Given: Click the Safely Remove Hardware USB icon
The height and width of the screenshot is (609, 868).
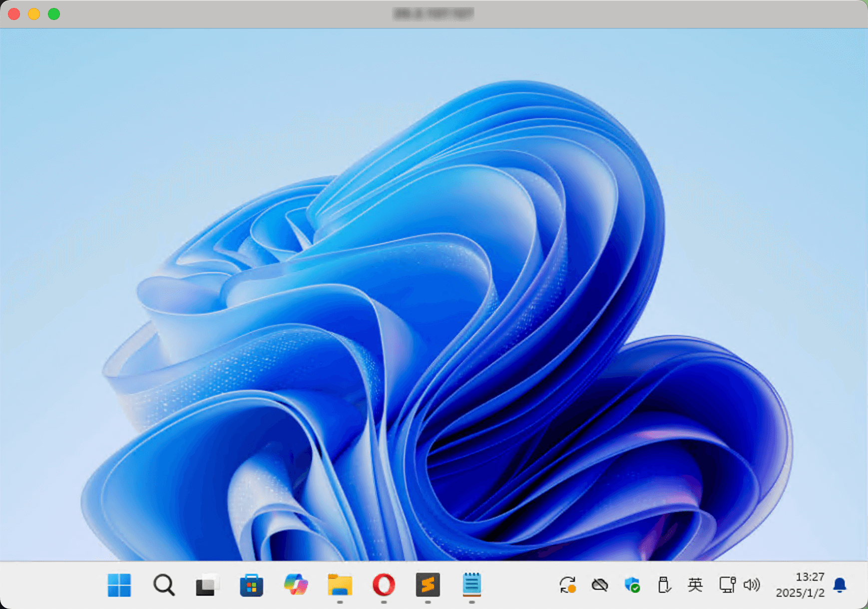Looking at the screenshot, I should pyautogui.click(x=664, y=585).
